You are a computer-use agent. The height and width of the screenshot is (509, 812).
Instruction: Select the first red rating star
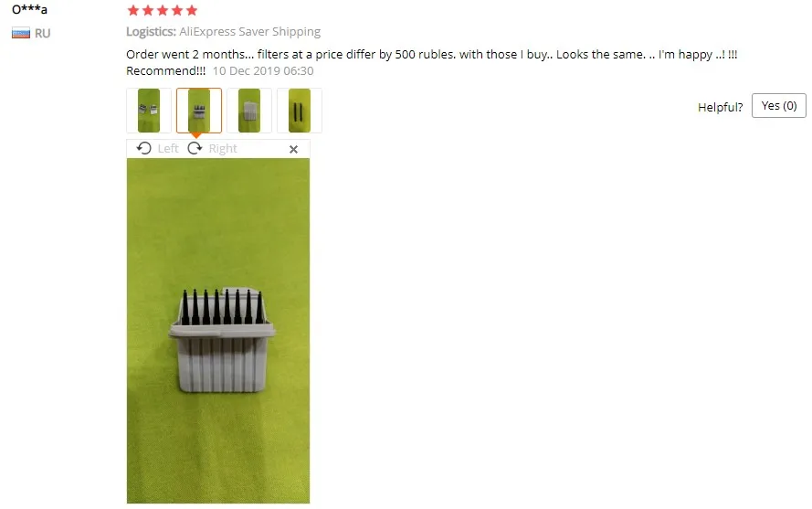(x=133, y=10)
